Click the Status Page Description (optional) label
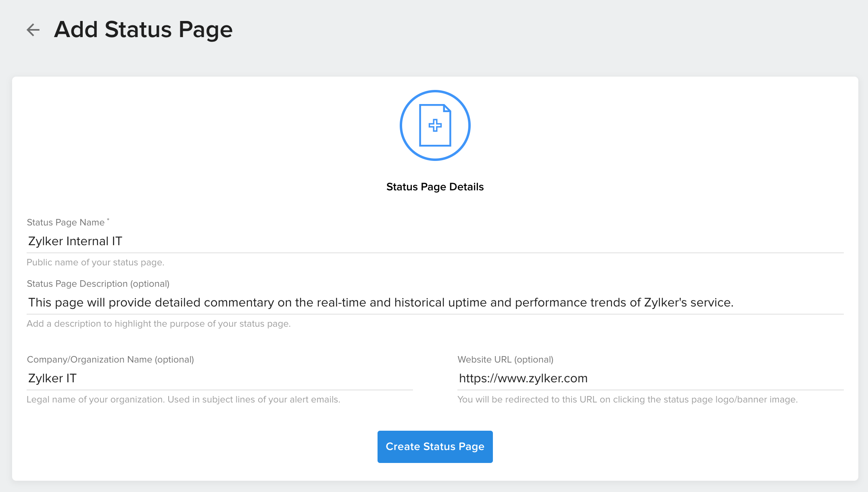Viewport: 868px width, 492px height. pyautogui.click(x=98, y=284)
